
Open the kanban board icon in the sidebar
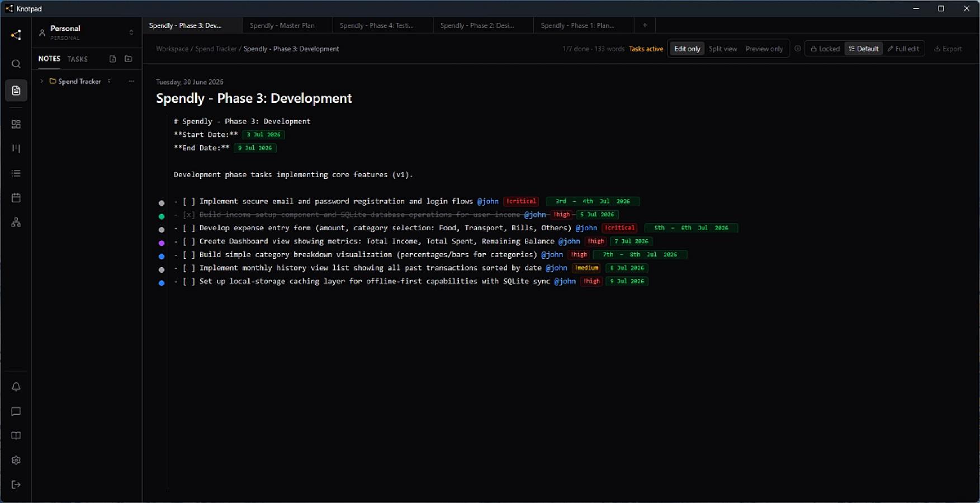tap(16, 149)
